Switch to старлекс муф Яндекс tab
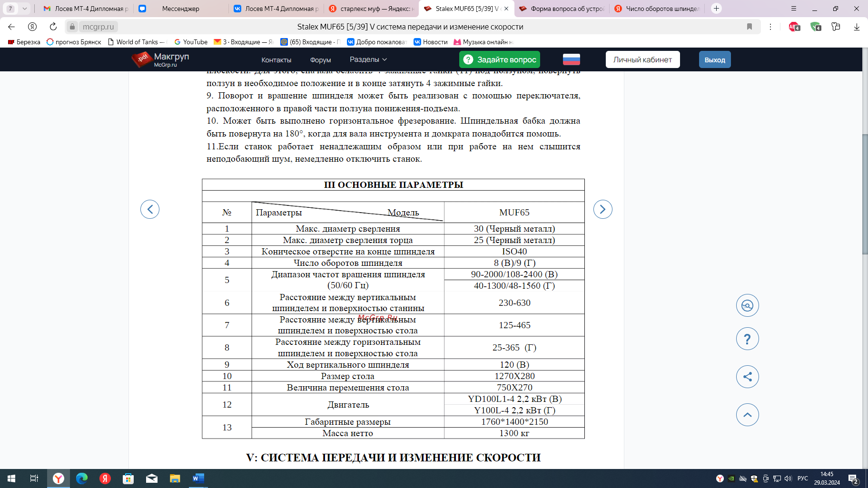868x488 pixels. tap(371, 9)
